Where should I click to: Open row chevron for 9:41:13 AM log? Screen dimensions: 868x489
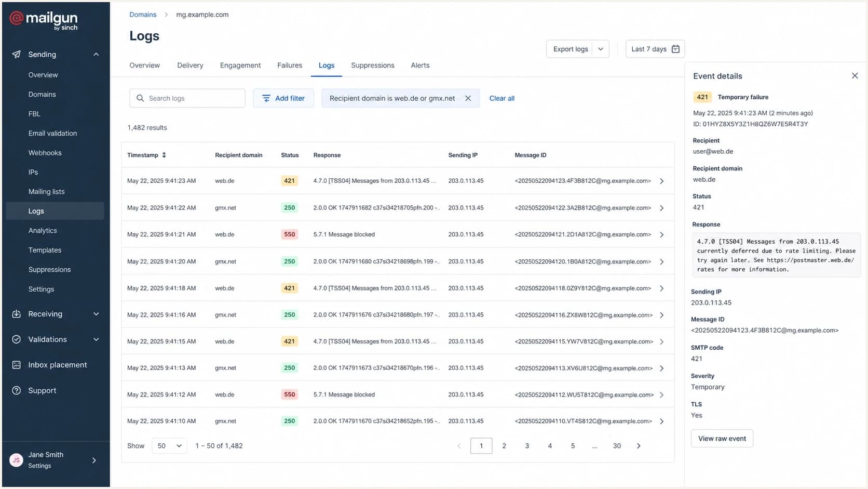click(x=662, y=368)
